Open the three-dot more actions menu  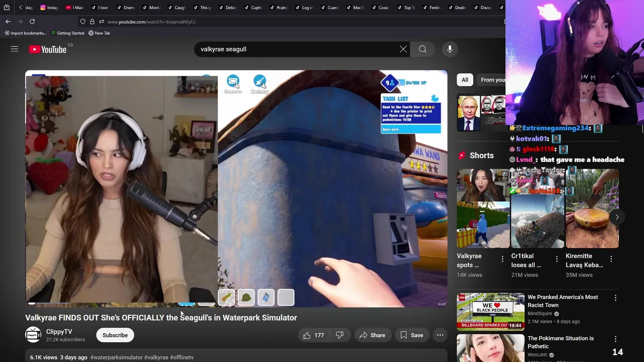[440, 335]
